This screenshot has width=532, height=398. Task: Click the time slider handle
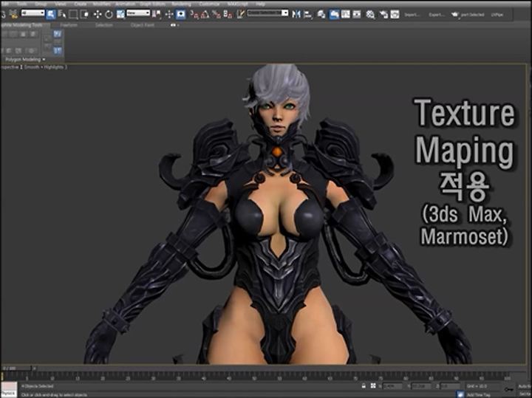point(16,368)
